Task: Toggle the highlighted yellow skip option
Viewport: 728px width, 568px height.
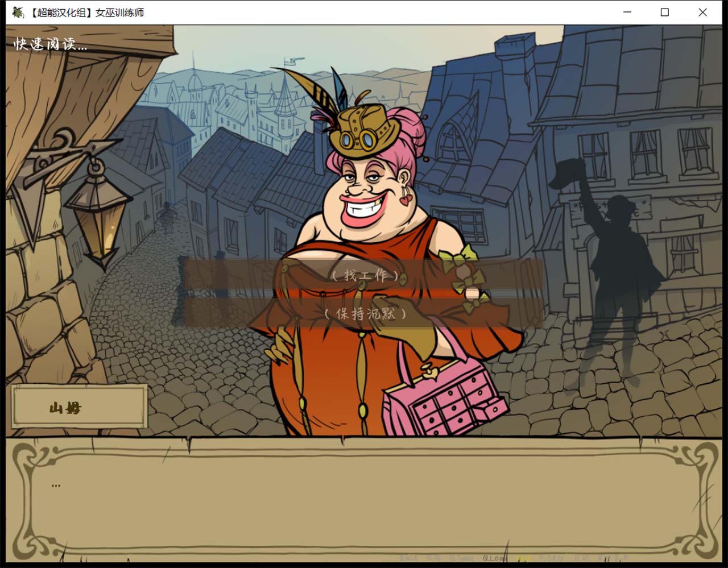Action: click(523, 558)
